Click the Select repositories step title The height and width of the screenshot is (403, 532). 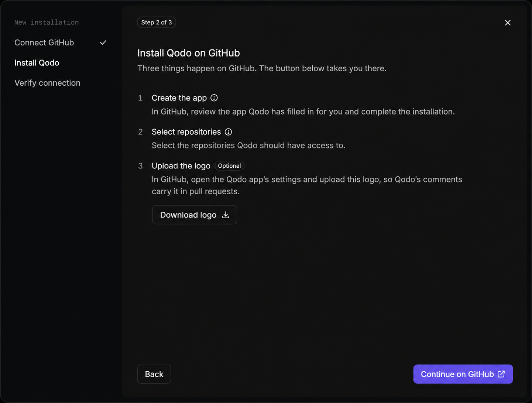186,132
